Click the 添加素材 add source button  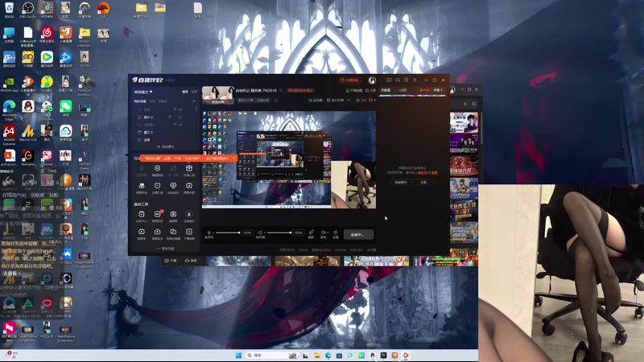[166, 146]
